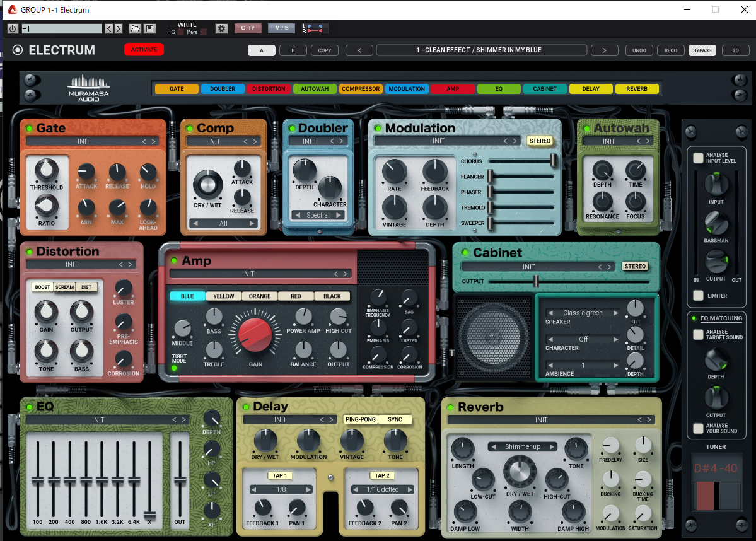Go to next preset arrow button
This screenshot has width=756, height=541.
[604, 50]
